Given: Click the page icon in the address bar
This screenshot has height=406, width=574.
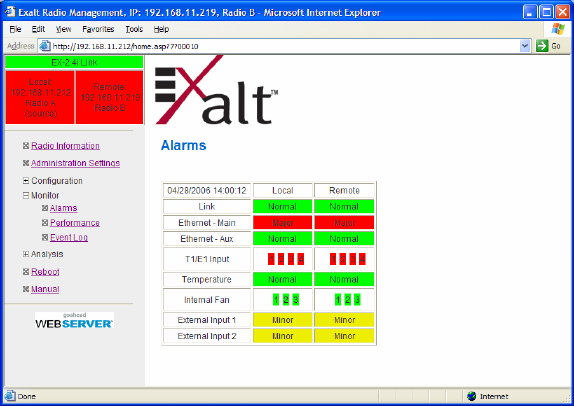Looking at the screenshot, I should 45,46.
